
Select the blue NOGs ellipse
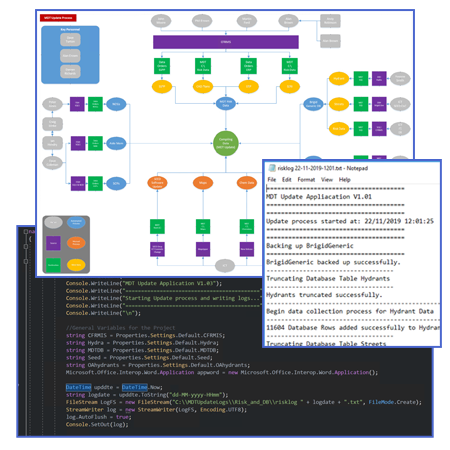click(116, 104)
